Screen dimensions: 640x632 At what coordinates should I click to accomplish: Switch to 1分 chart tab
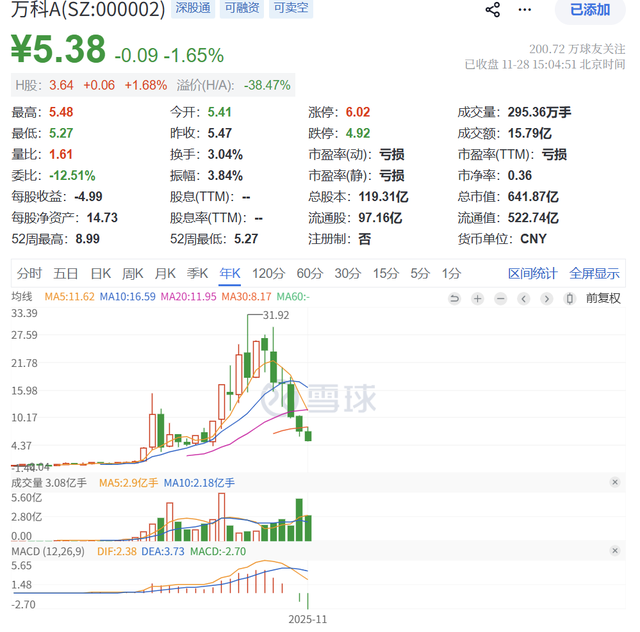(451, 273)
